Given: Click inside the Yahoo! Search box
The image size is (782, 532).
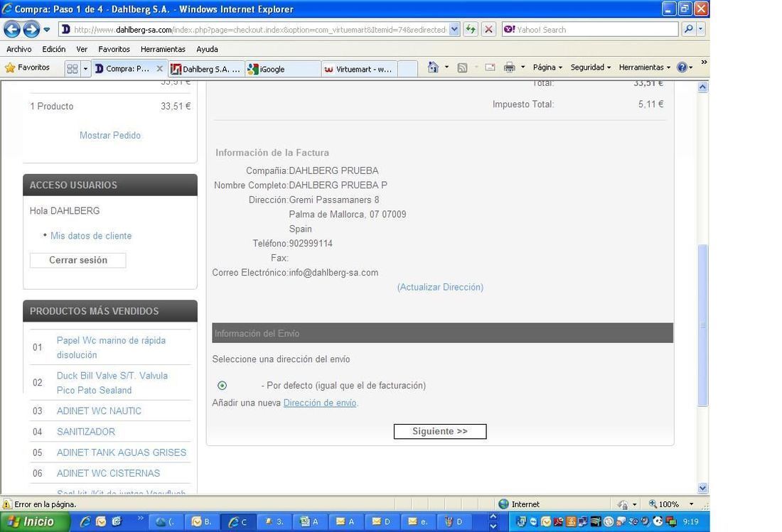Looking at the screenshot, I should pos(591,29).
